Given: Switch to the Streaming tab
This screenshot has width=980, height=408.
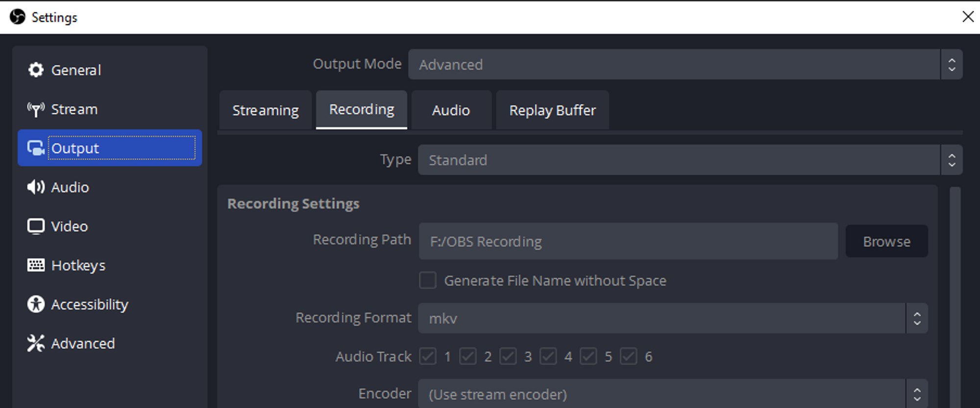Looking at the screenshot, I should coord(265,110).
